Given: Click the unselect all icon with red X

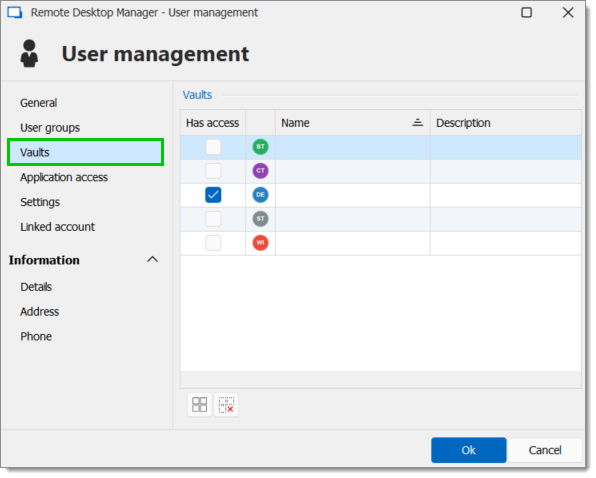Looking at the screenshot, I should (226, 405).
